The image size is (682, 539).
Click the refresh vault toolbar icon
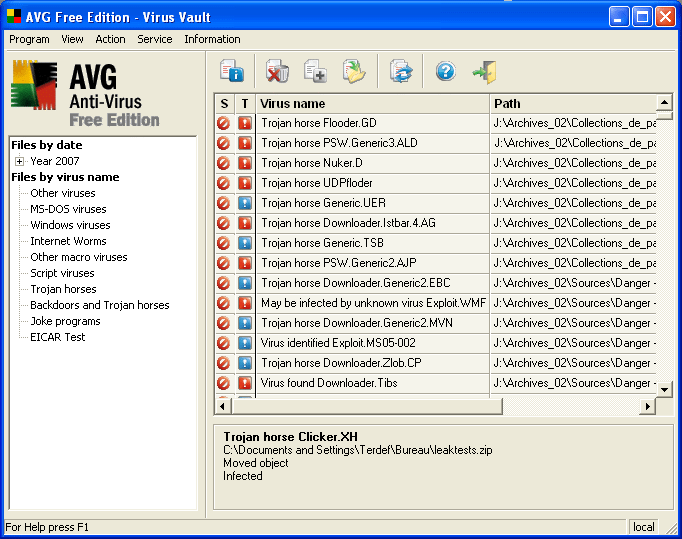[401, 71]
